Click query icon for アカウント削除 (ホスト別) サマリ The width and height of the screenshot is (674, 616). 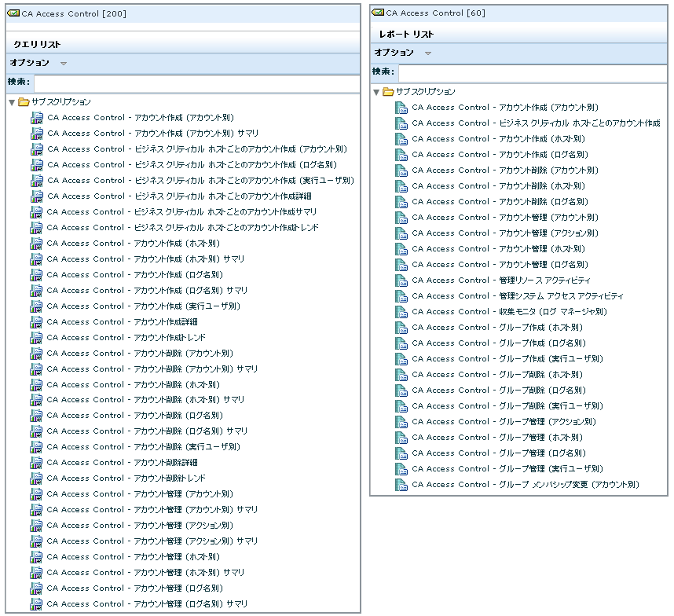pos(37,400)
